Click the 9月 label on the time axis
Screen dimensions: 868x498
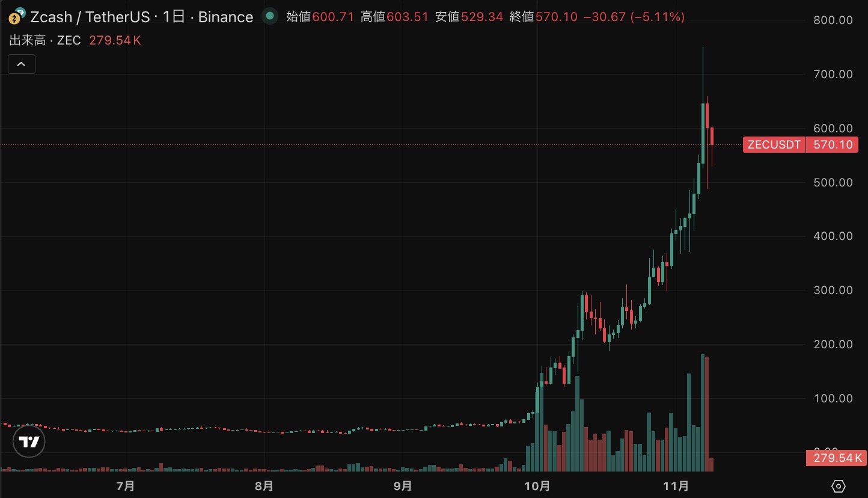403,486
